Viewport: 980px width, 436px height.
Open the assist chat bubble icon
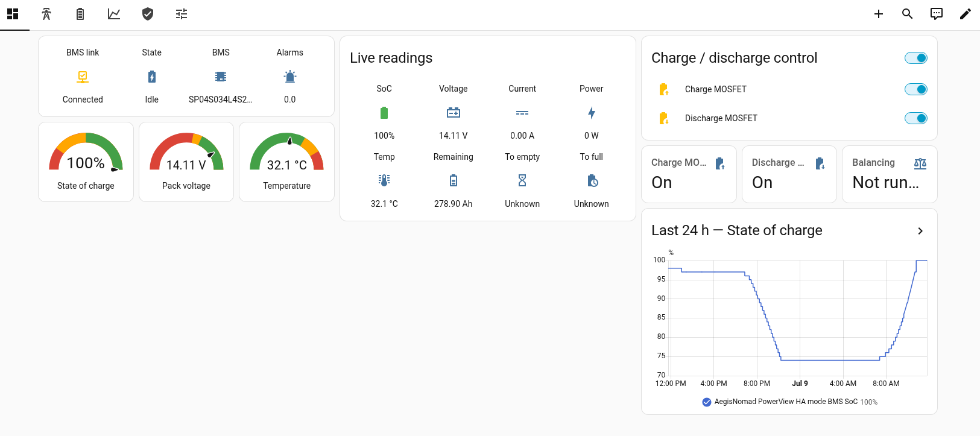(937, 14)
